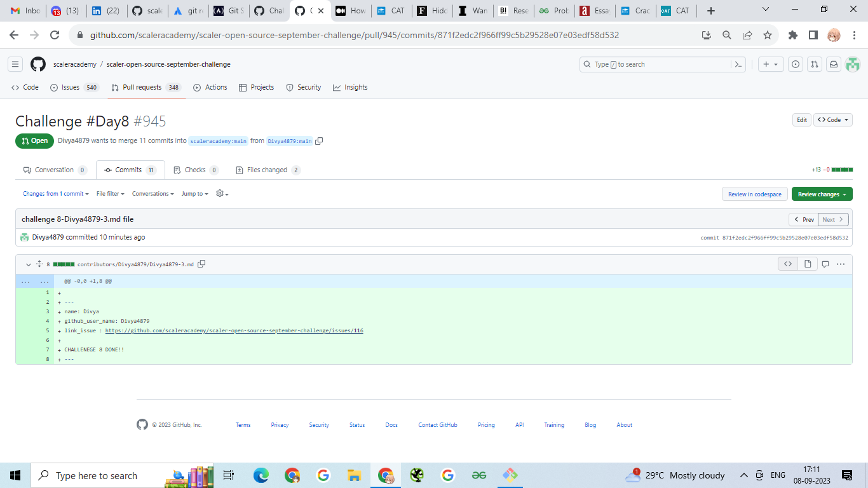This screenshot has height=488, width=868.
Task: Copy the Divya4879:main branch reference icon
Action: click(319, 140)
